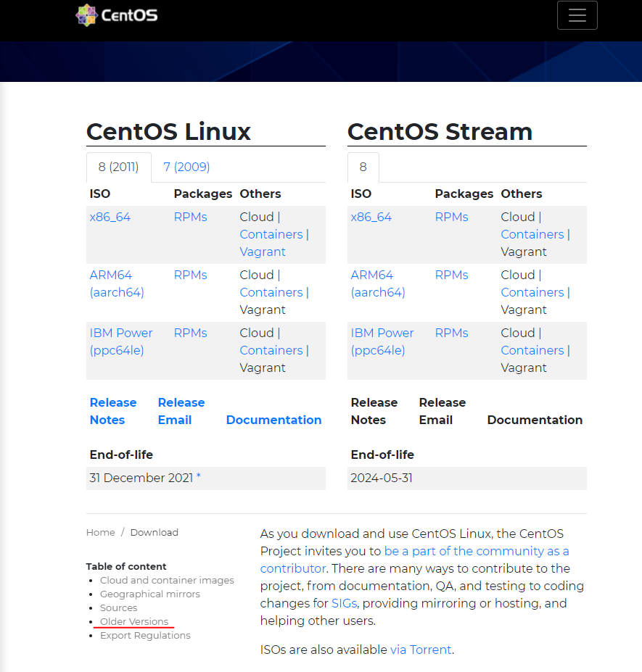Open RPMs for CentOS Linux x86_64
Screen dimensions: 642x672
(x=190, y=217)
